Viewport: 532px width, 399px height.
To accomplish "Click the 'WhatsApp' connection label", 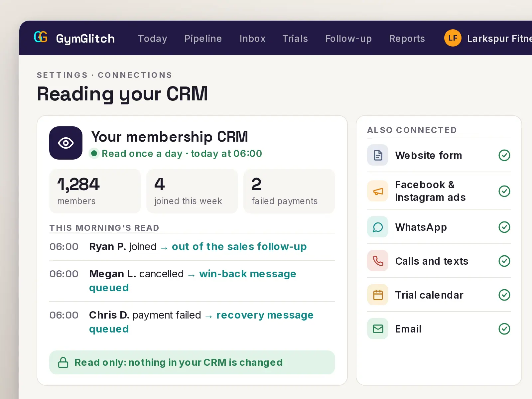I will [x=421, y=227].
